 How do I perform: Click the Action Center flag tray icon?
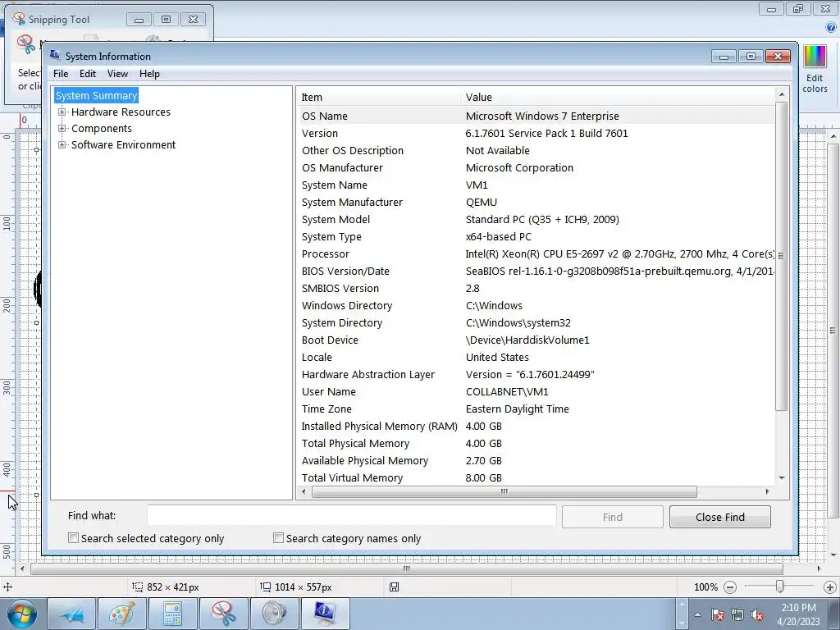tap(718, 615)
